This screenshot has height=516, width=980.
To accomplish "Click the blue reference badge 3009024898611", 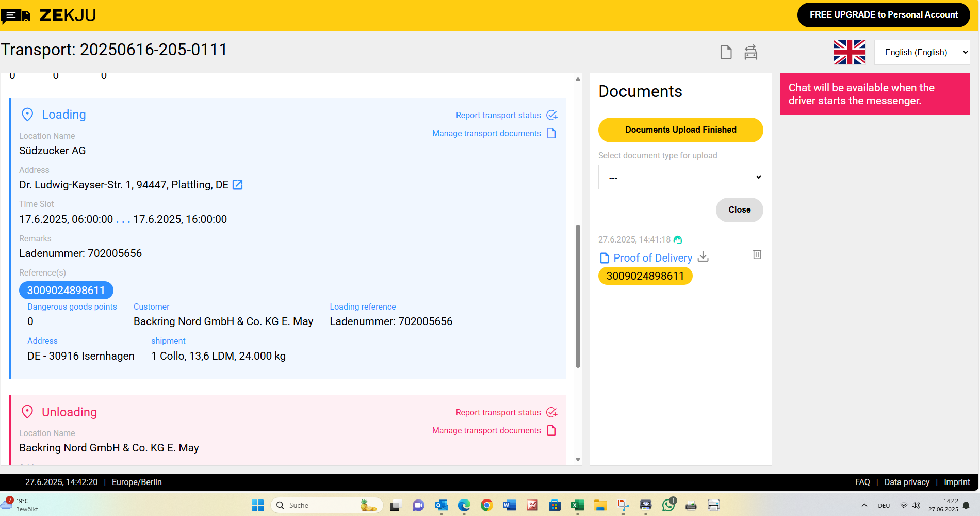I will [x=66, y=291].
